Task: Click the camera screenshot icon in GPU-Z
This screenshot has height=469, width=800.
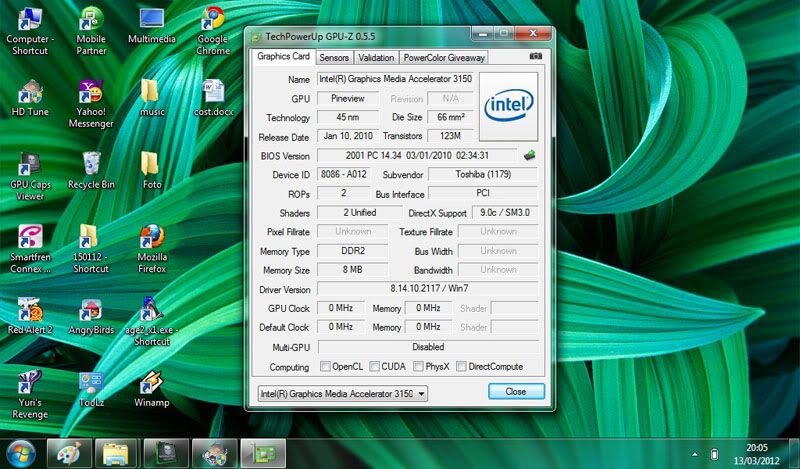Action: point(535,56)
